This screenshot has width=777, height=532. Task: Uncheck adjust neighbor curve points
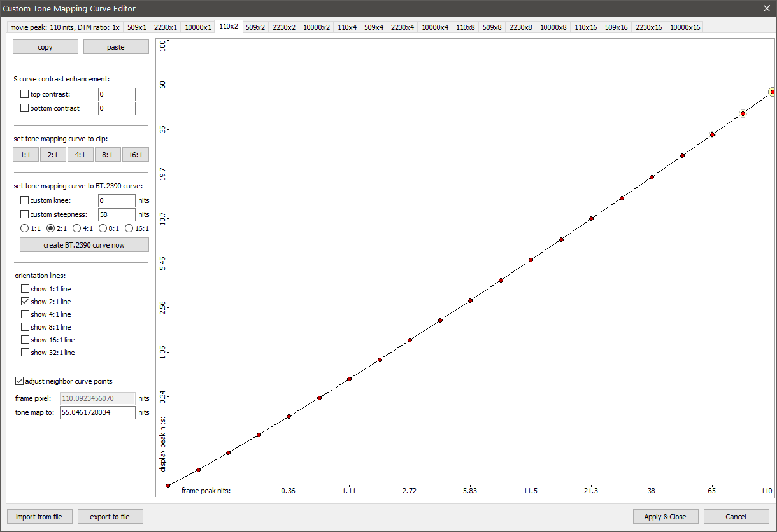pyautogui.click(x=19, y=381)
